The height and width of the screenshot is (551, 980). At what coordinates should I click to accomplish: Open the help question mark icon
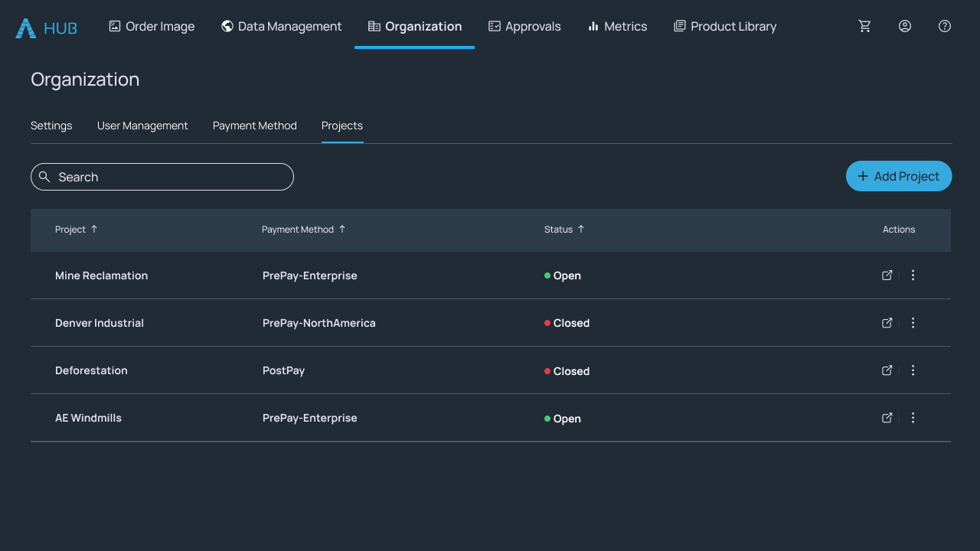click(x=945, y=26)
